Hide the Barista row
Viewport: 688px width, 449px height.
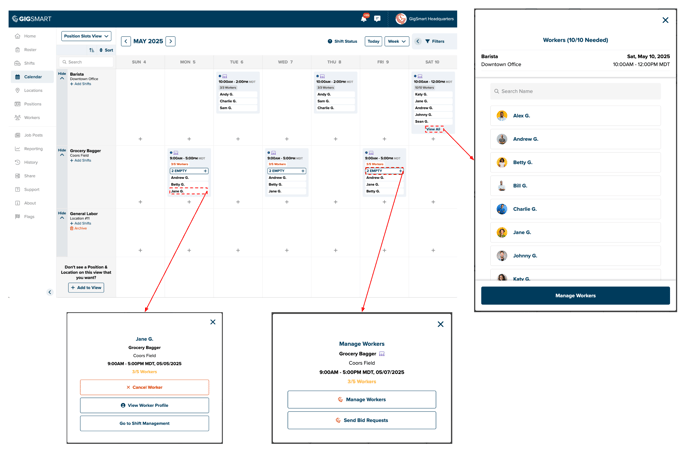(x=62, y=76)
